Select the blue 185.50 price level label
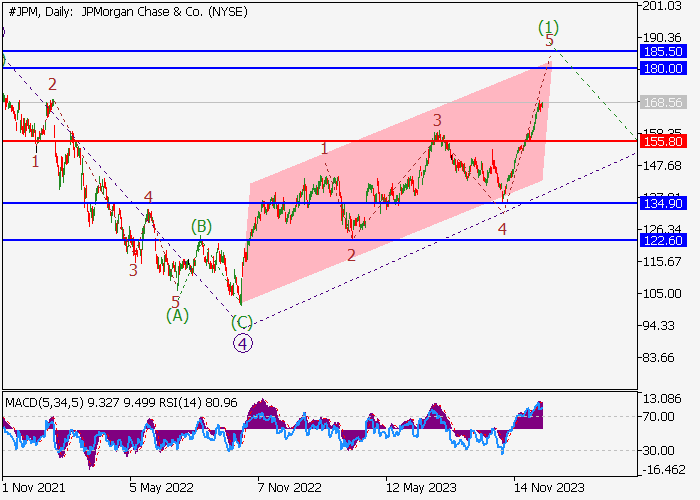Screen dimensions: 700x500 663,51
